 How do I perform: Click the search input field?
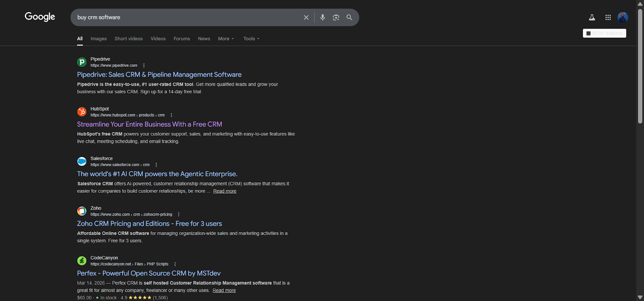click(187, 17)
